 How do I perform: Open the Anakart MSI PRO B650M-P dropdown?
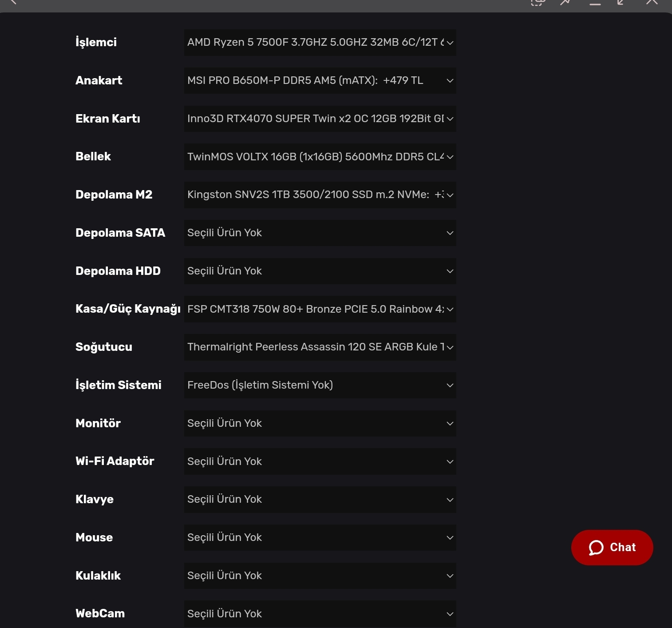tap(320, 80)
